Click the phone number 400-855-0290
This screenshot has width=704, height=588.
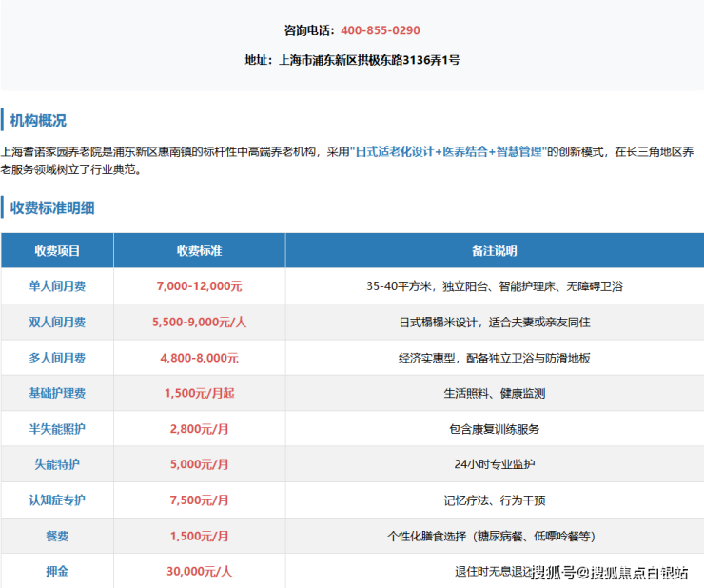pos(380,30)
